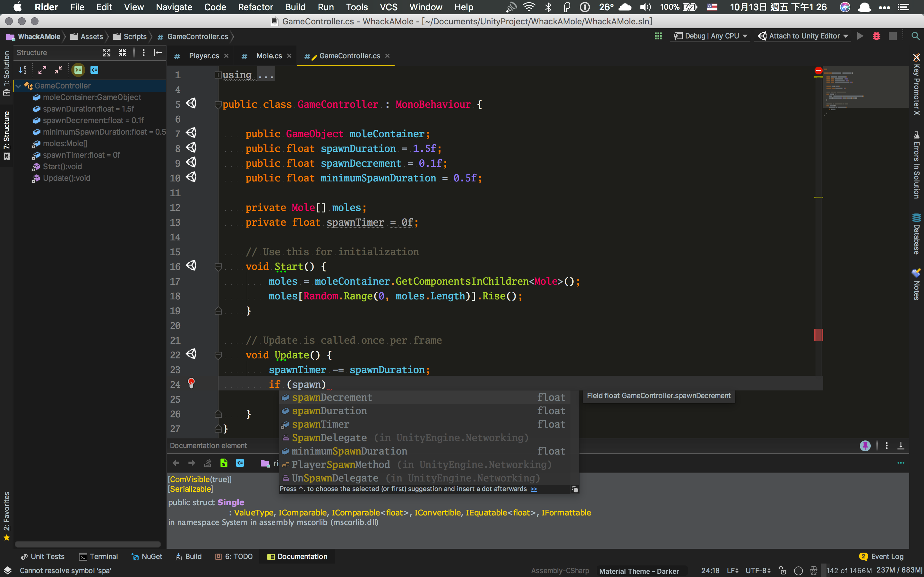
Task: Click the search magnifier icon
Action: click(x=915, y=36)
